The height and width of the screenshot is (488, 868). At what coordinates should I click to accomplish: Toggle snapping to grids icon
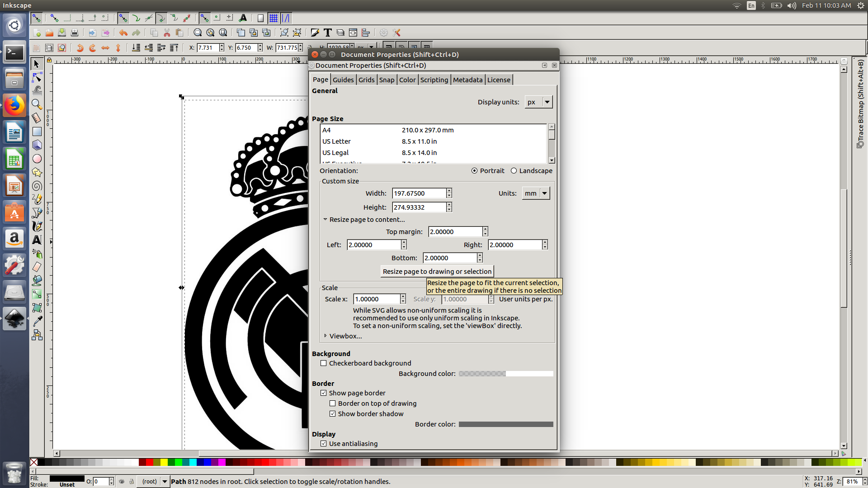(x=274, y=18)
